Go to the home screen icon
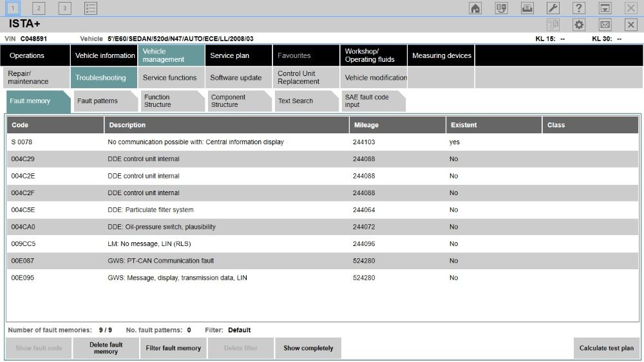Viewport: 644px width, 362px height. coord(475,8)
